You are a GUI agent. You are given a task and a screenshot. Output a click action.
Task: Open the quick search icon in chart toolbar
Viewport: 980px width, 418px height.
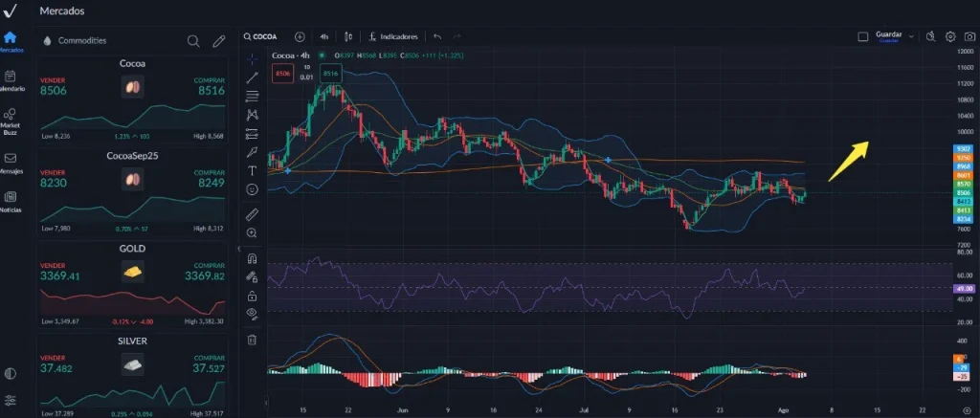pyautogui.click(x=930, y=37)
